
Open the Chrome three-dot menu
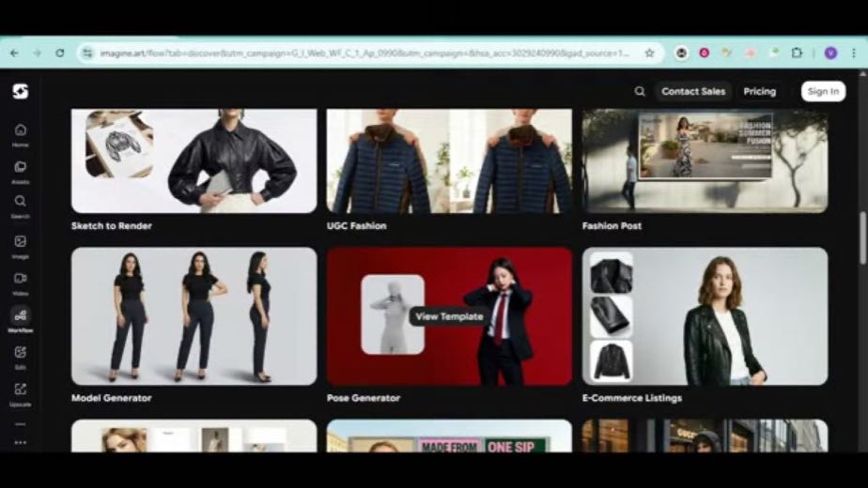(x=854, y=53)
